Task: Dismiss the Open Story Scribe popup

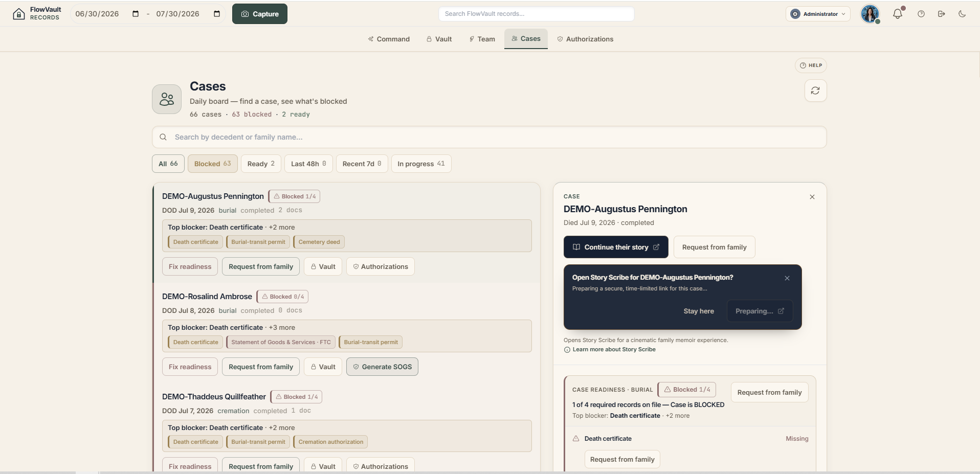Action: pyautogui.click(x=787, y=278)
